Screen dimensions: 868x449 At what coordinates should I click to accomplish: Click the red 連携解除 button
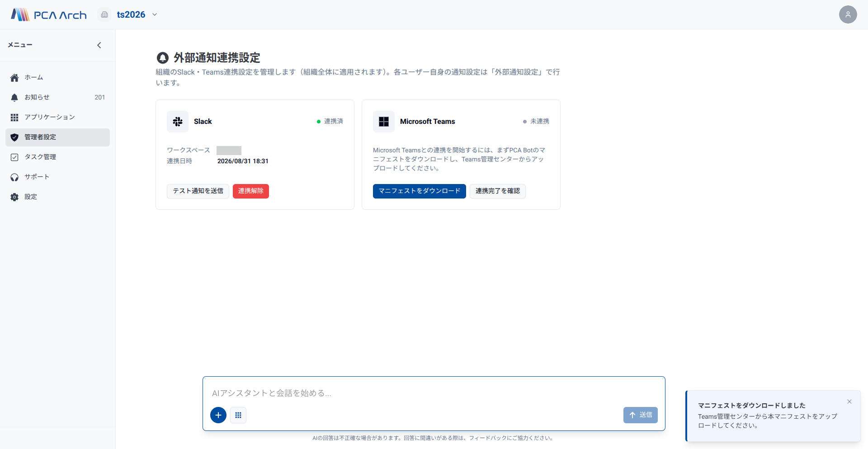pyautogui.click(x=251, y=191)
